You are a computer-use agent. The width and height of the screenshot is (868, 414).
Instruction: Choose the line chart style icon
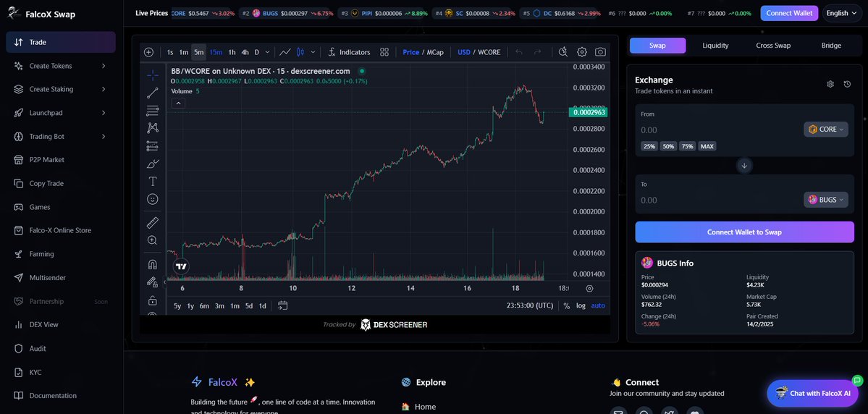[x=285, y=52]
